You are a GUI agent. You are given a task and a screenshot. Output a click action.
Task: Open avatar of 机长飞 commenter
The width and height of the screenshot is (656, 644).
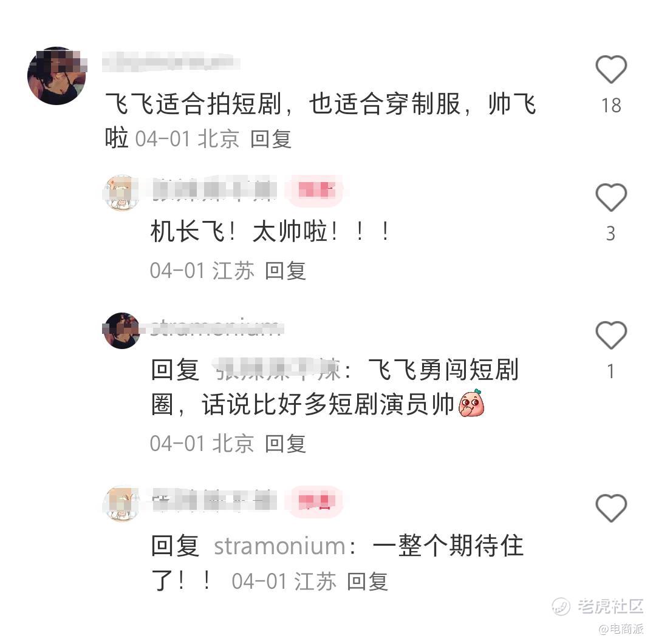pyautogui.click(x=121, y=193)
